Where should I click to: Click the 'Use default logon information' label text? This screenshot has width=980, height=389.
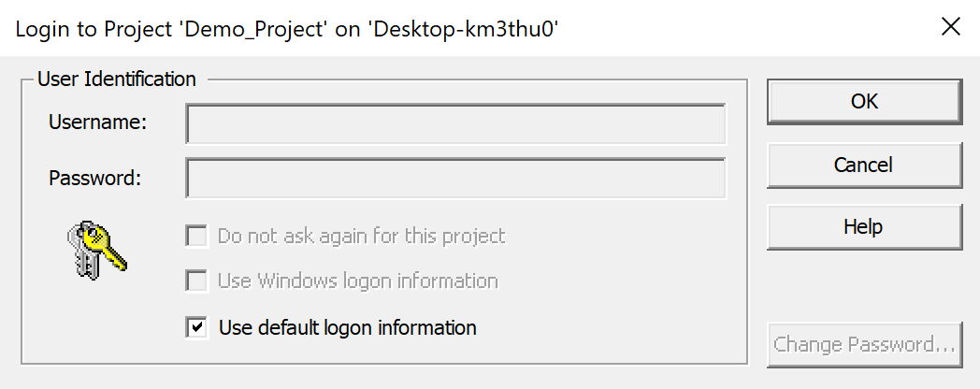[x=347, y=327]
